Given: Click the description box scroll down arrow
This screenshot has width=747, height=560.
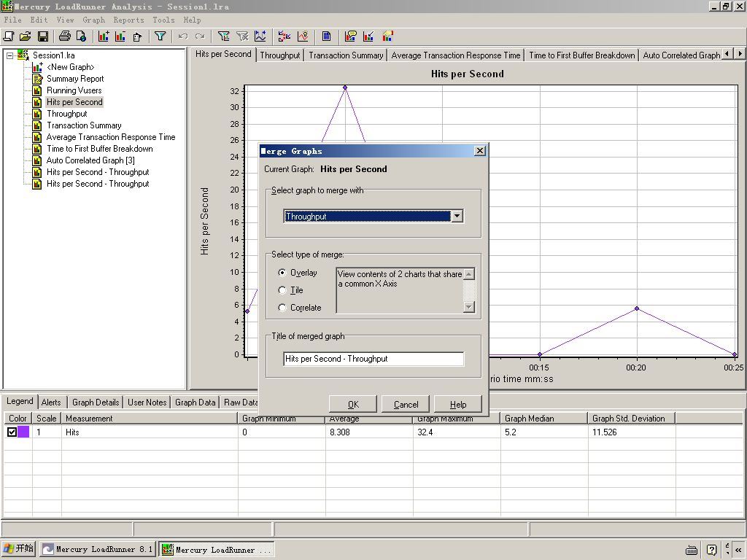Looking at the screenshot, I should tap(469, 307).
